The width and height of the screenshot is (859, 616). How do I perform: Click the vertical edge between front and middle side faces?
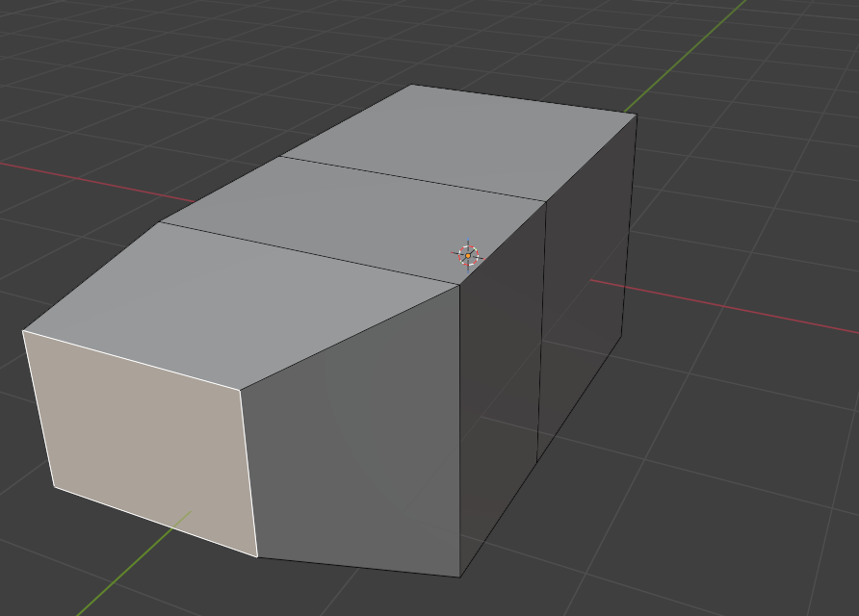click(460, 433)
